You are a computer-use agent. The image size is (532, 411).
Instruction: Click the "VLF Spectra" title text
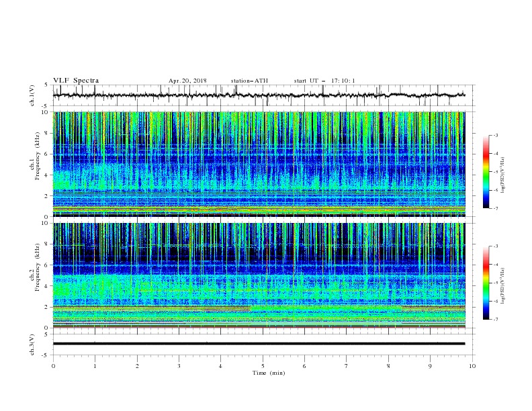click(76, 81)
